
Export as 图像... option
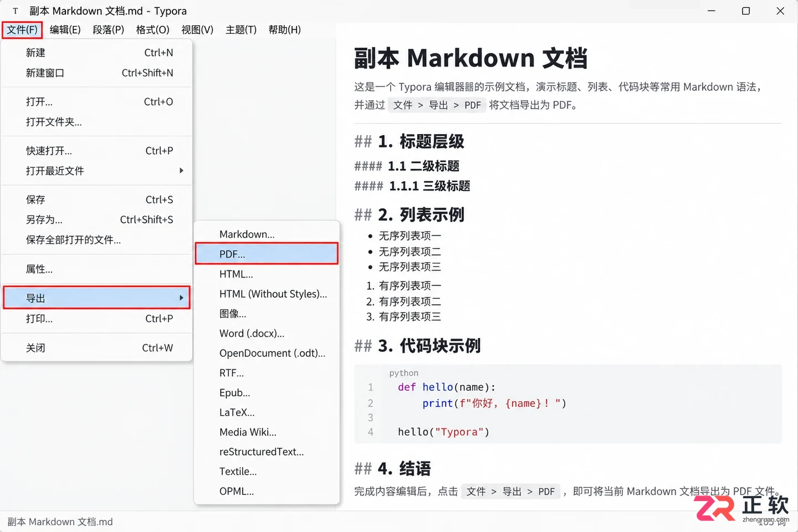click(267, 314)
